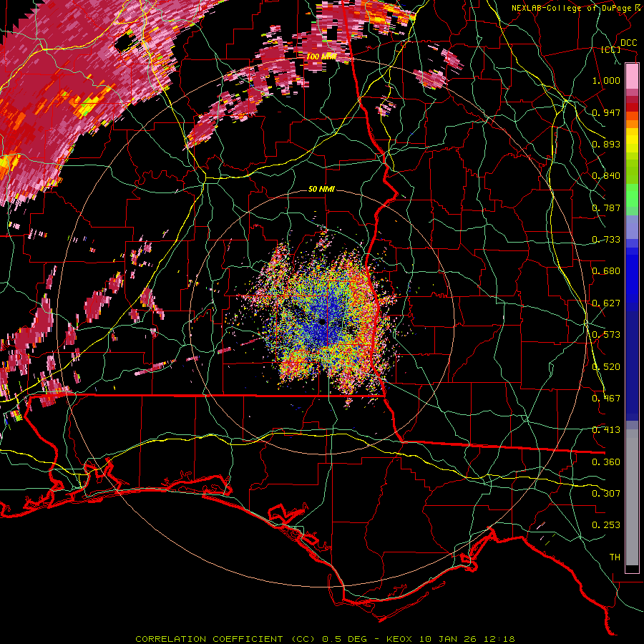The width and height of the screenshot is (644, 644).
Task: Click the 0.733 legend value
Action: [x=606, y=240]
